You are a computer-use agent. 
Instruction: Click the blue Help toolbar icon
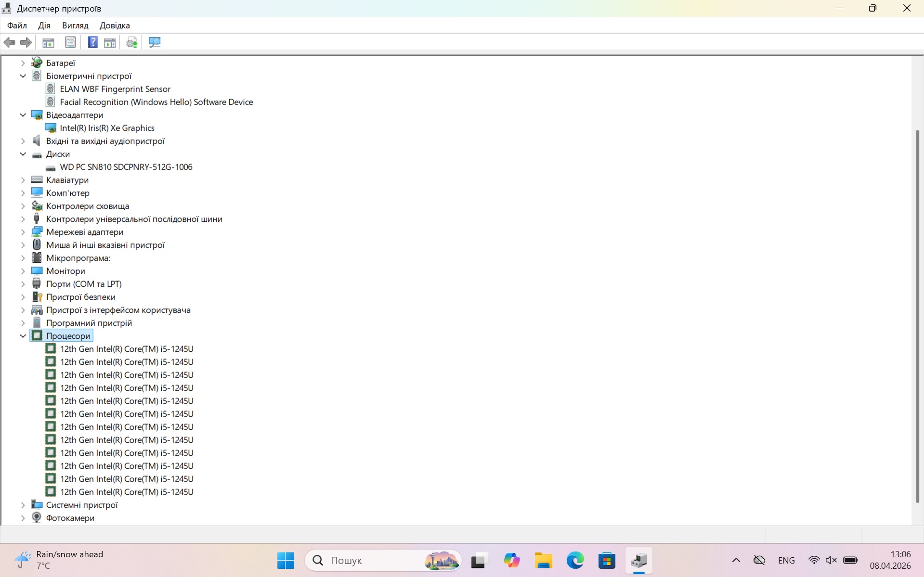click(92, 42)
